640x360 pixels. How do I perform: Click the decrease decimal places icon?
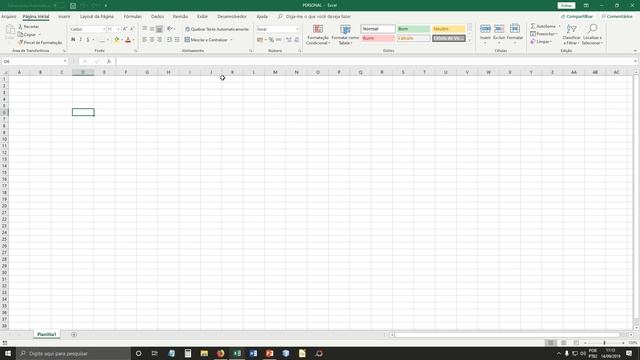(x=297, y=40)
